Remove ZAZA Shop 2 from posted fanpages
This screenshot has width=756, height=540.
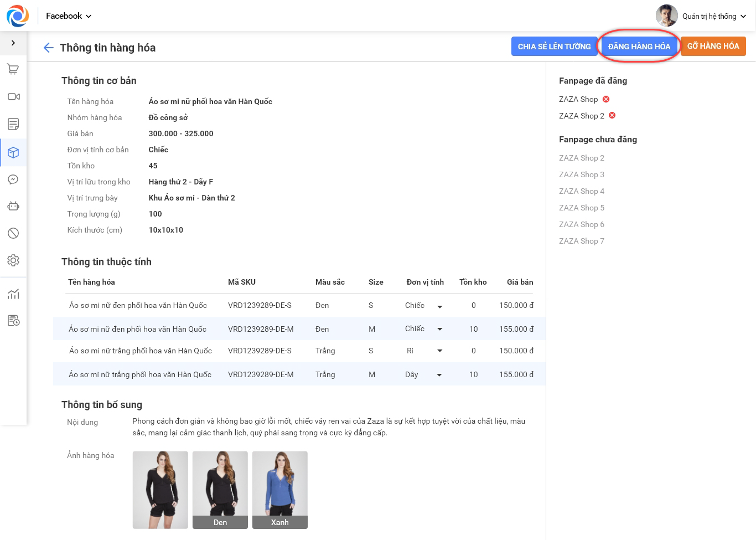(x=612, y=115)
